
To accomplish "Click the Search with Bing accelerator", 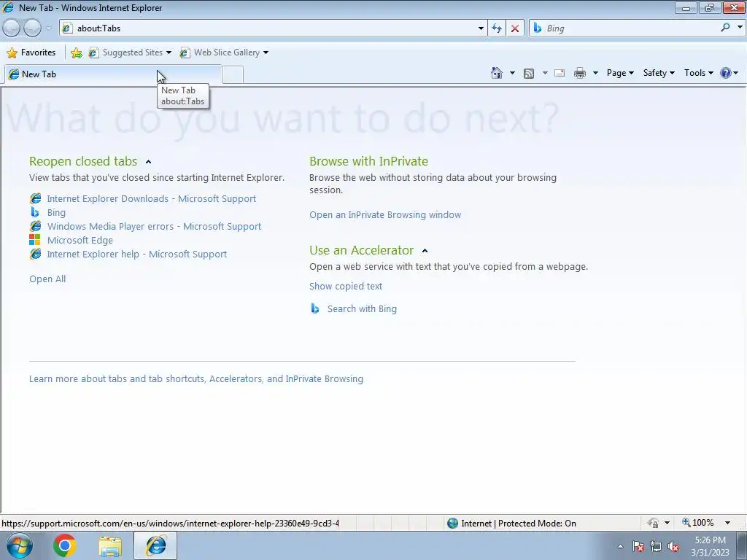I will coord(362,308).
